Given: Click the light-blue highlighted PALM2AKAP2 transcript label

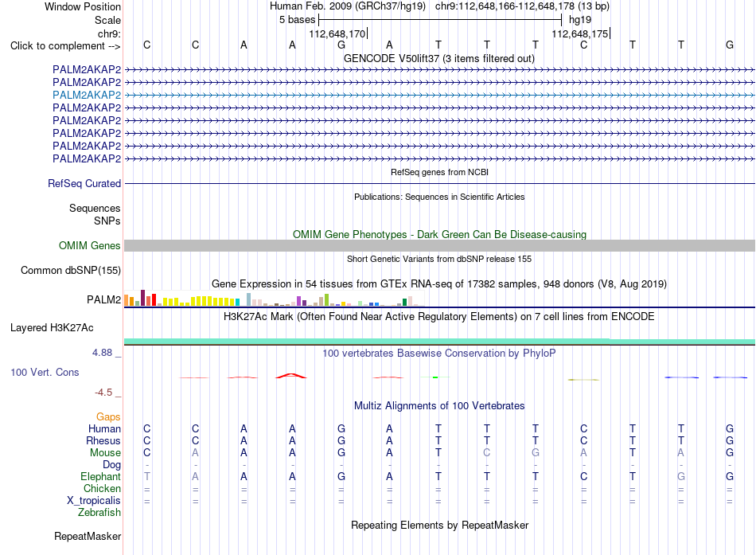Looking at the screenshot, I should pyautogui.click(x=87, y=95).
